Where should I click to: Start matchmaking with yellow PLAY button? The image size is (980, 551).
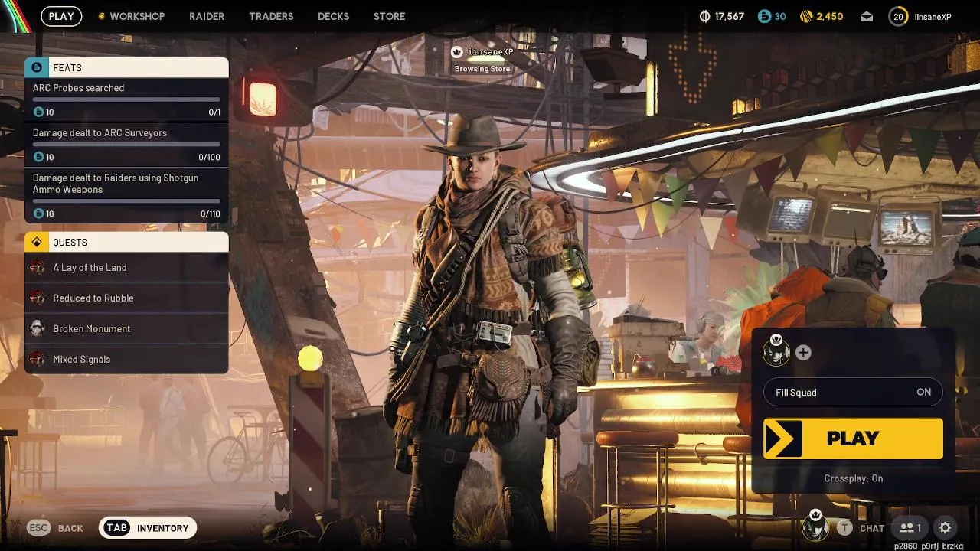tap(853, 439)
